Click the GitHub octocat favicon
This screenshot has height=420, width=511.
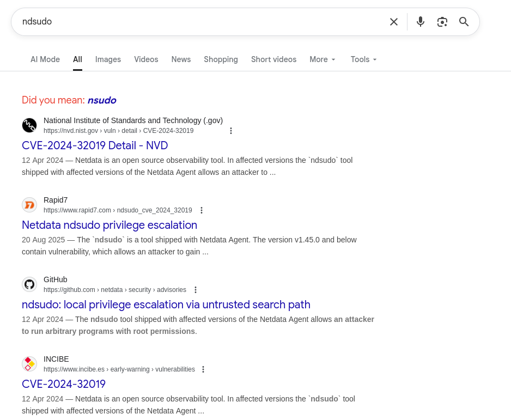tap(29, 284)
